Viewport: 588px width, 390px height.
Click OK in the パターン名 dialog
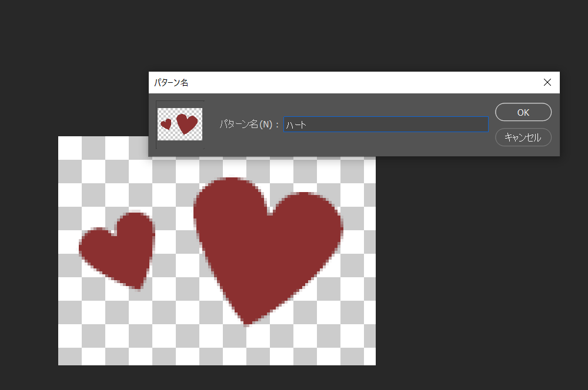[523, 112]
